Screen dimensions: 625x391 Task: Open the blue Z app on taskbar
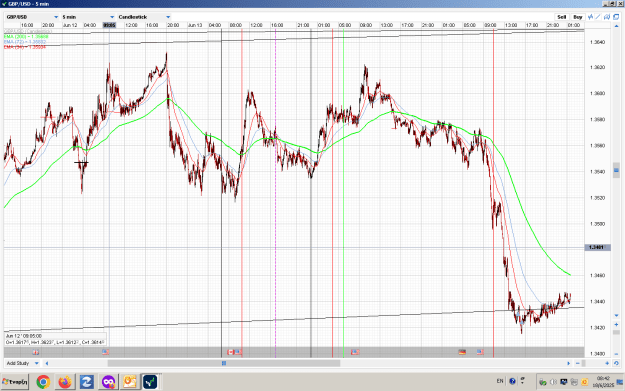point(86,382)
